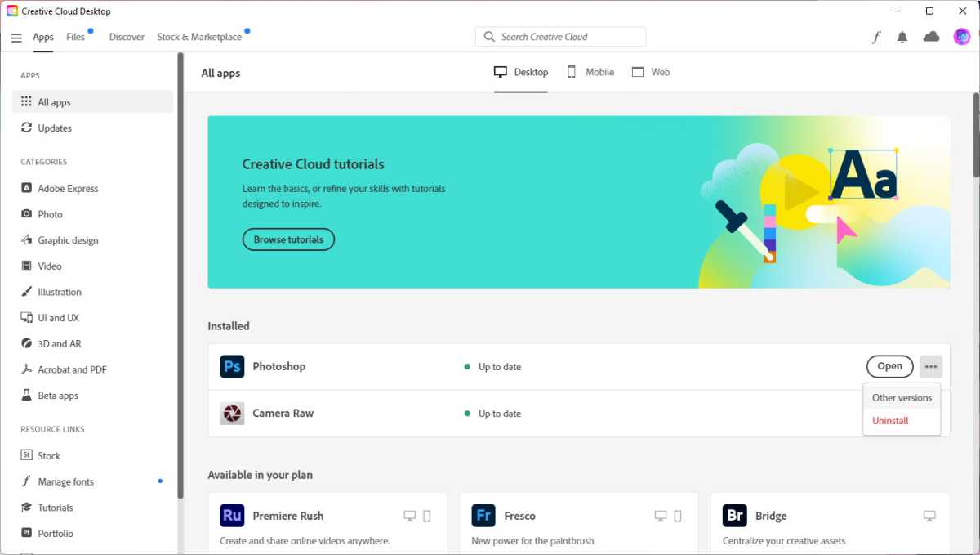The height and width of the screenshot is (555, 980).
Task: Click 'Centralize your creative assets' text
Action: pyautogui.click(x=784, y=540)
